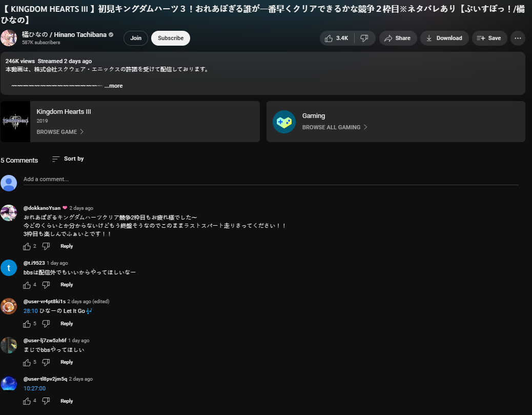Like @t.i9523's comment

click(27, 285)
